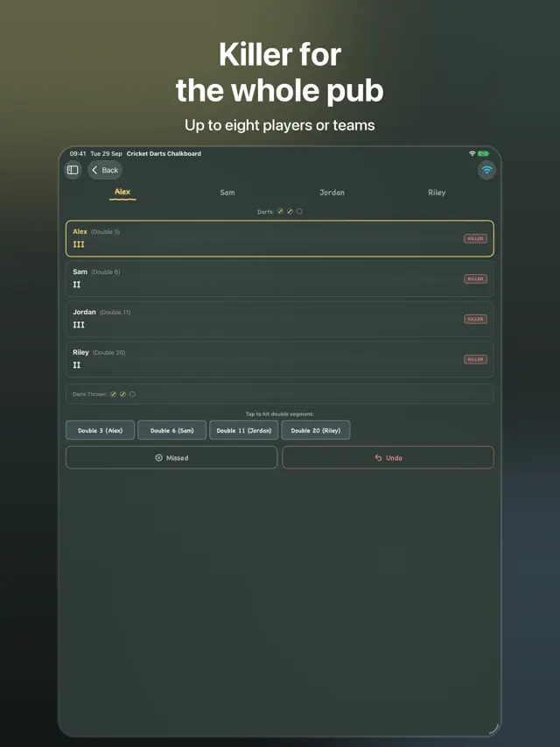Screen dimensions: 560x747
Task: Click the empty third circle next to top Darts label
Action: click(299, 211)
